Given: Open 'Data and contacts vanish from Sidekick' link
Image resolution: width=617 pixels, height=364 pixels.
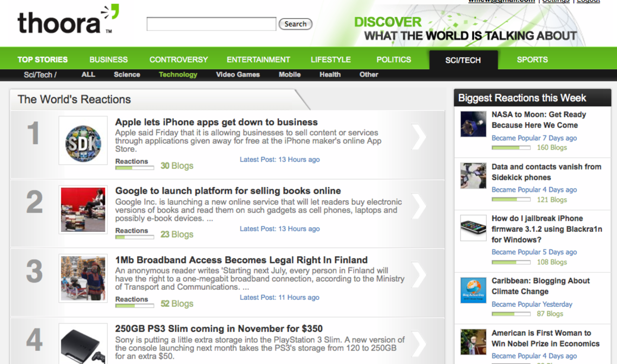Looking at the screenshot, I should pyautogui.click(x=546, y=172).
